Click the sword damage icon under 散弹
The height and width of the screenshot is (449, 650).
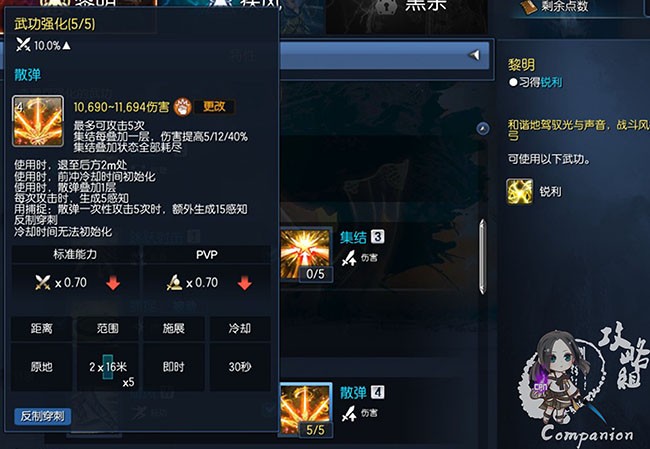(x=349, y=413)
